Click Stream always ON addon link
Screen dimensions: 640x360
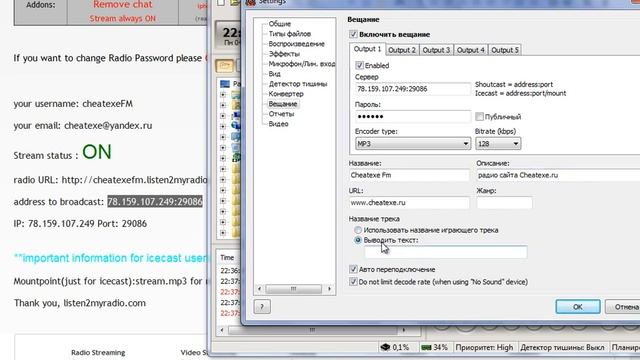[x=122, y=18]
